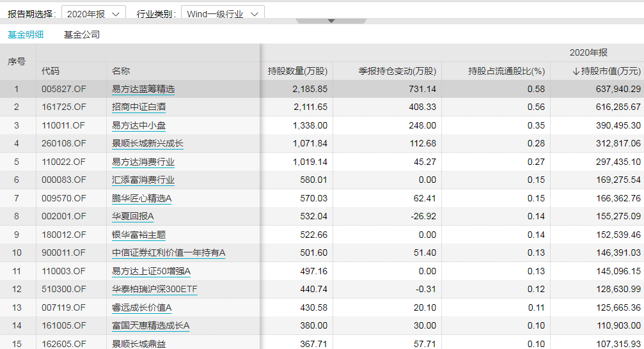Image resolution: width=644 pixels, height=349 pixels.
Task: Click the holding value 637,940.29
Action: click(618, 89)
